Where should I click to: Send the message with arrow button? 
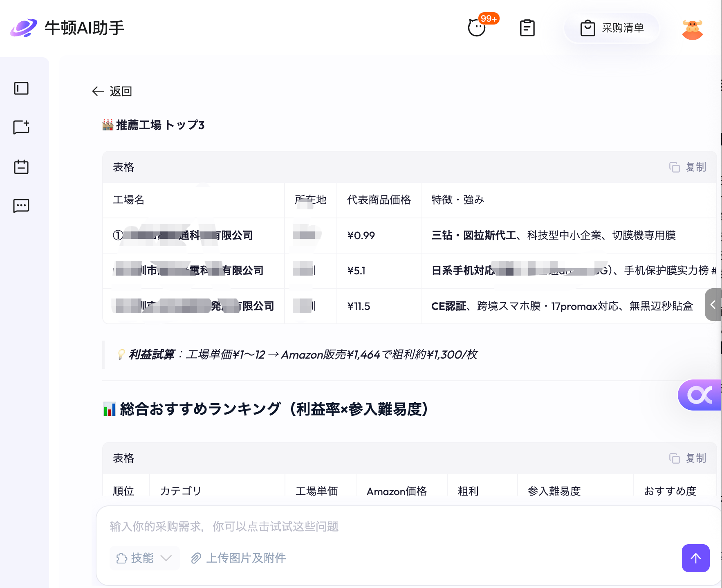(696, 558)
